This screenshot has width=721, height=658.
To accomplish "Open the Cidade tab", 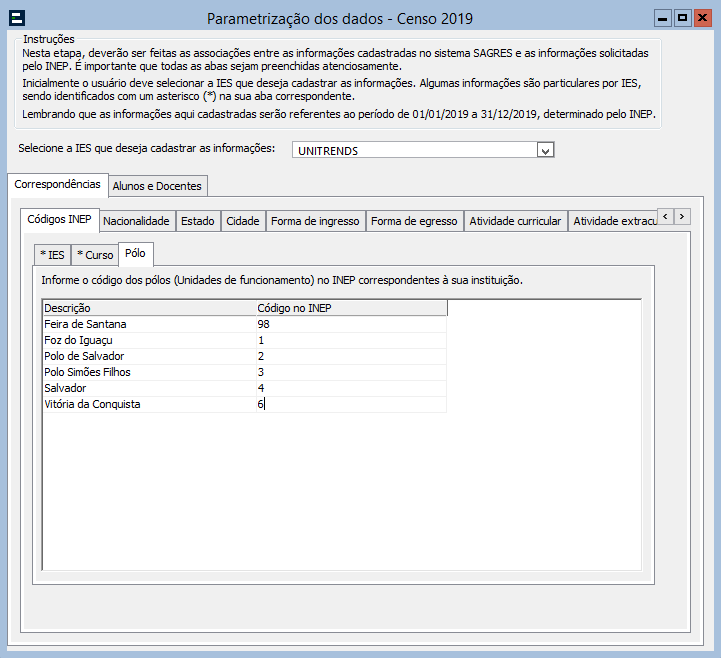I will click(242, 221).
